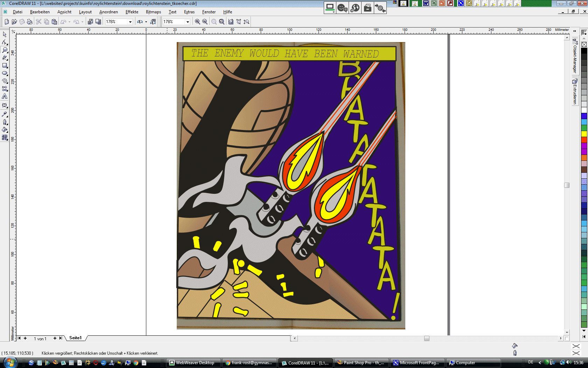The width and height of the screenshot is (588, 368).
Task: Click the Zoom Out icon
Action: click(x=205, y=22)
